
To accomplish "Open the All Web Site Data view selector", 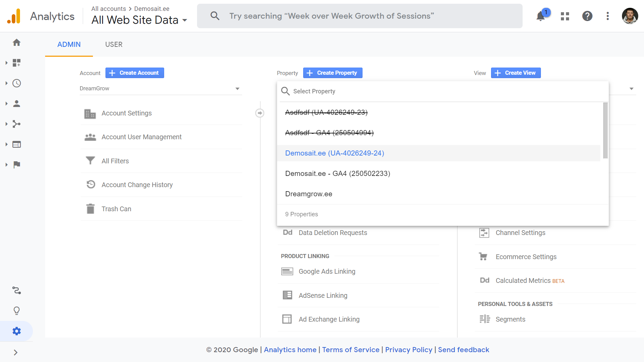I will pyautogui.click(x=139, y=20).
